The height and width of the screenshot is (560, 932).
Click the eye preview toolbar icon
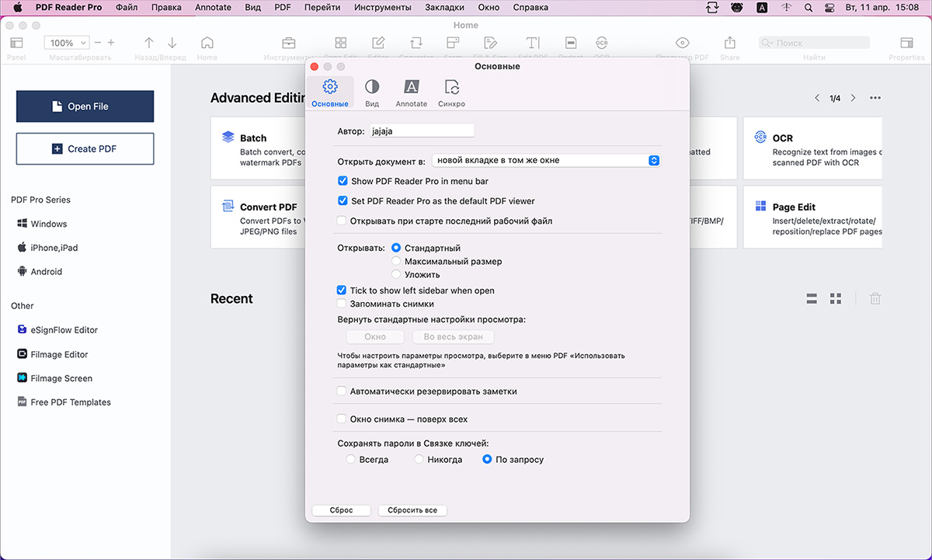(683, 43)
